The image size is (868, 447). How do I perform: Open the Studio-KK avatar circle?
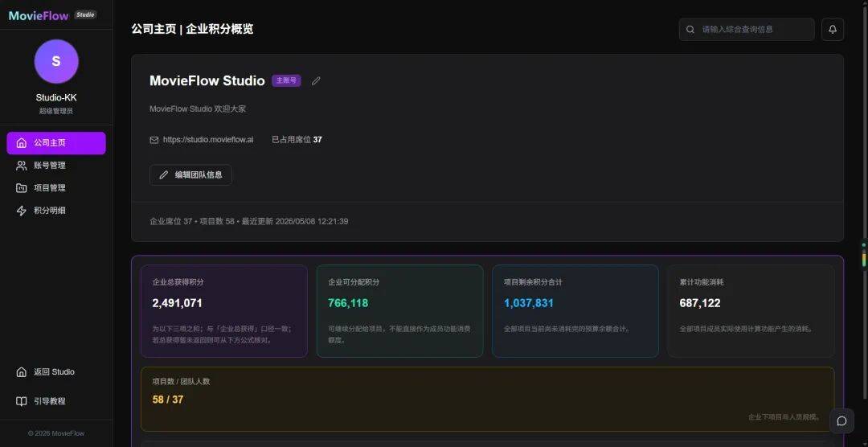coord(56,61)
